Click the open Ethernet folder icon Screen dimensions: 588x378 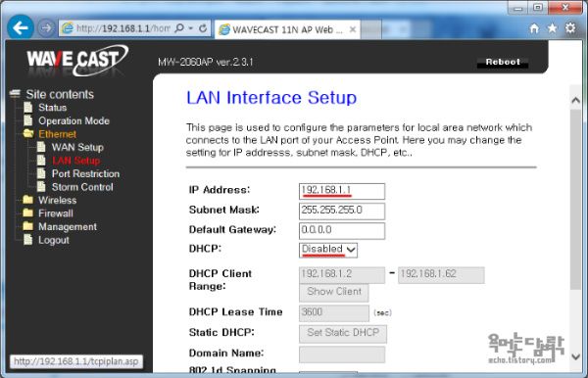click(x=28, y=134)
